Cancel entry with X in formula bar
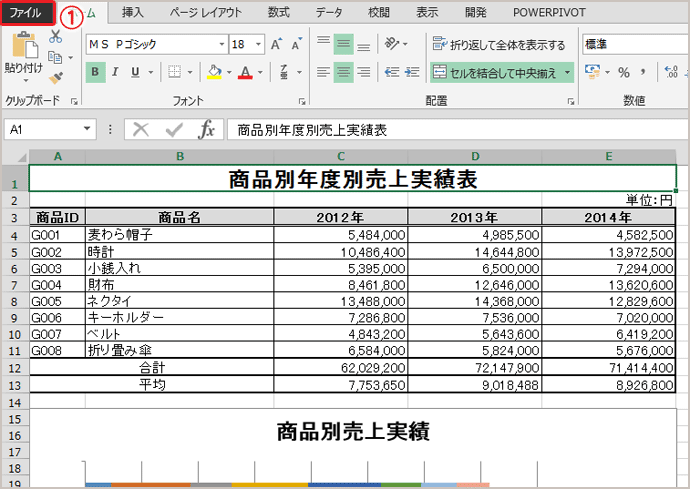 coord(141,130)
